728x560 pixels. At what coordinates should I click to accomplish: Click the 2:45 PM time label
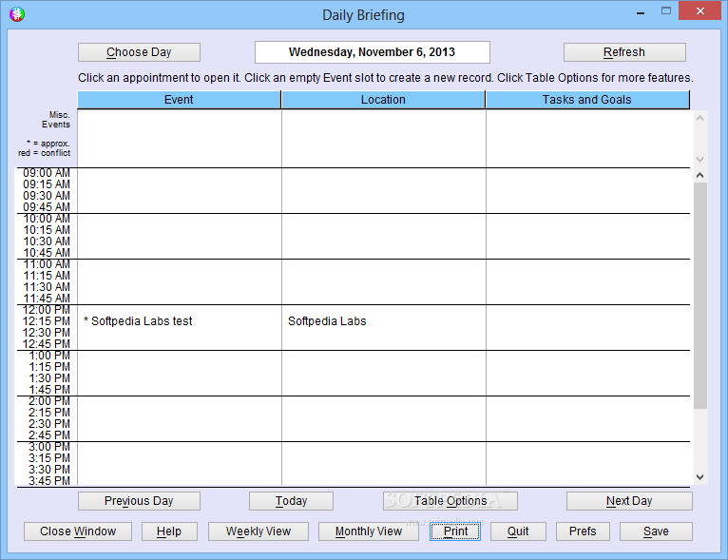coord(49,435)
